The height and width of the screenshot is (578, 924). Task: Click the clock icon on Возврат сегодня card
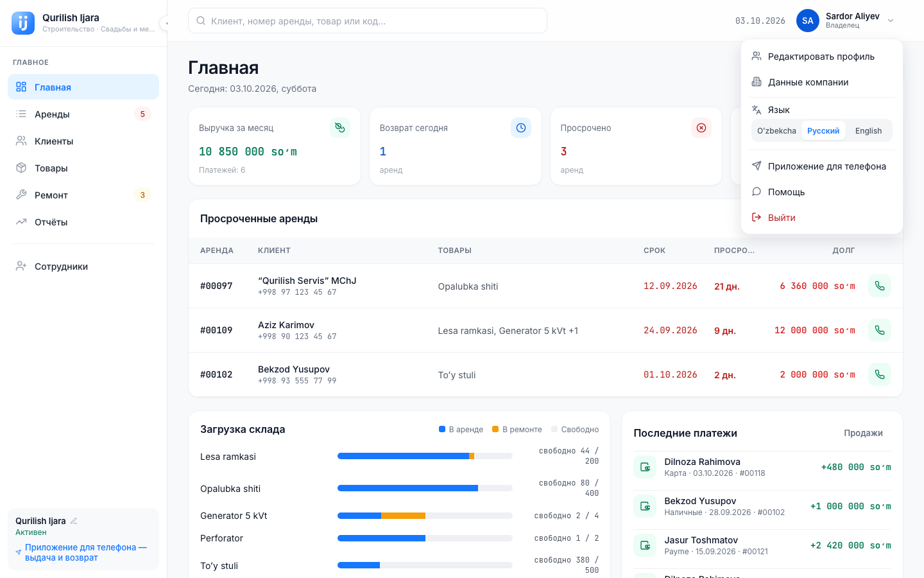(521, 128)
